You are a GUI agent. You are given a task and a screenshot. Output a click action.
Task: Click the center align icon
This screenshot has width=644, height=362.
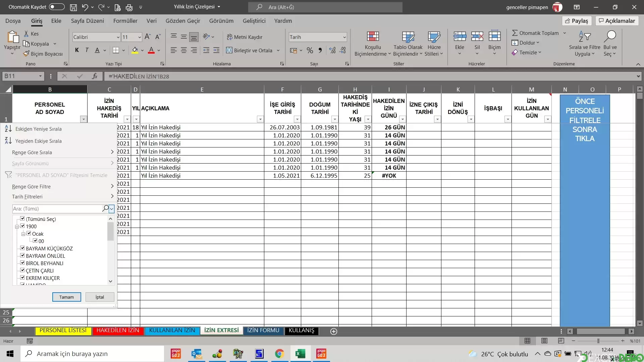pos(184,50)
